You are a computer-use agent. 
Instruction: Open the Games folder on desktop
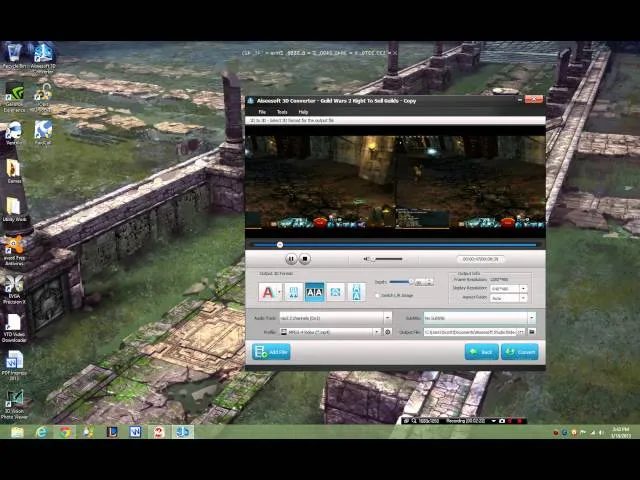14,171
